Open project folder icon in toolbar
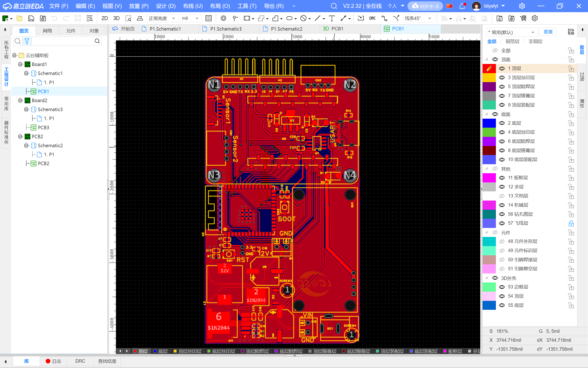This screenshot has width=588, height=368. [x=20, y=18]
